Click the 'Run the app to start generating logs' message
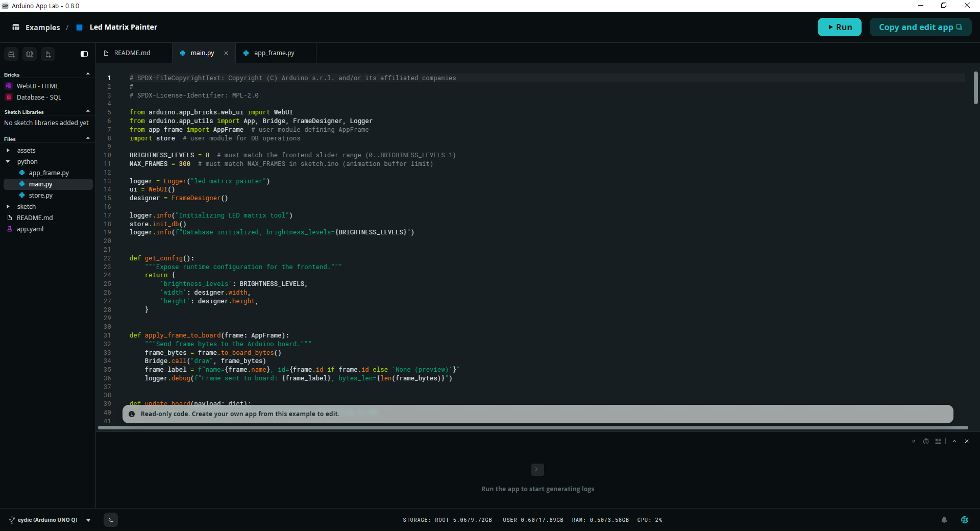This screenshot has width=980, height=531. (x=537, y=489)
